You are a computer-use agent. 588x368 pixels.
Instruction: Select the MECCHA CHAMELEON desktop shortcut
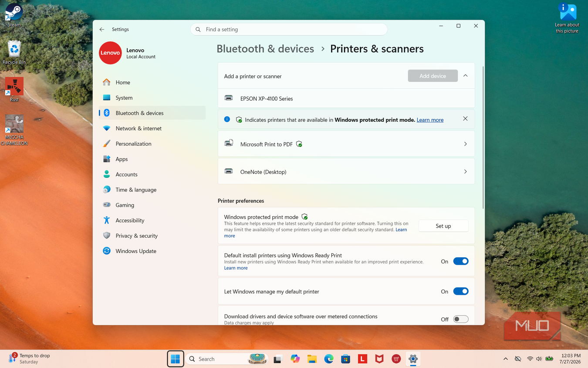click(14, 130)
